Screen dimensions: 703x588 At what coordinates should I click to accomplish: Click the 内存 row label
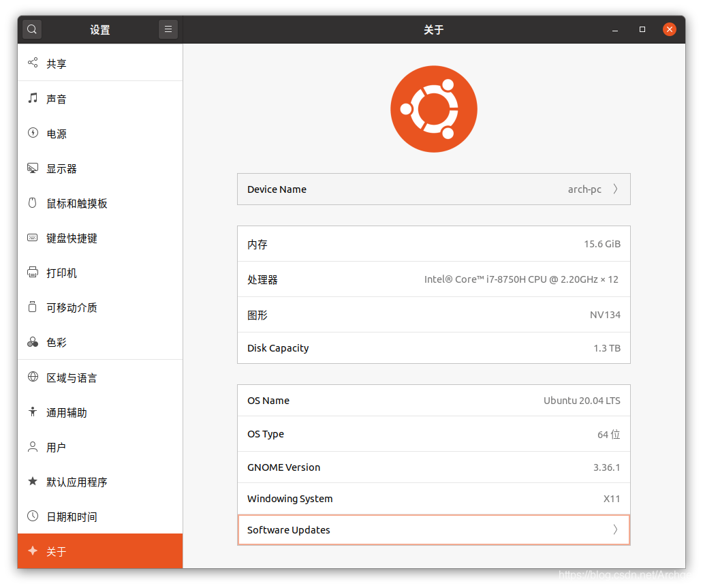coord(257,245)
